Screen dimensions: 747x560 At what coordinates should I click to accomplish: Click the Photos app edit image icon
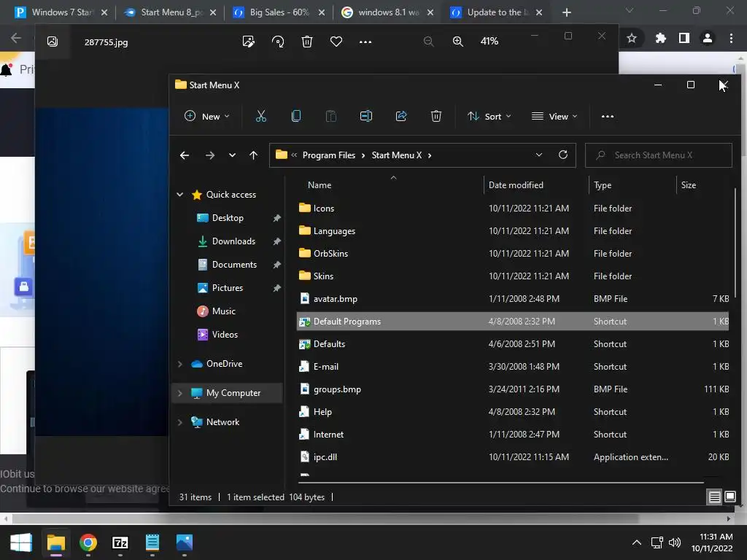tap(248, 42)
